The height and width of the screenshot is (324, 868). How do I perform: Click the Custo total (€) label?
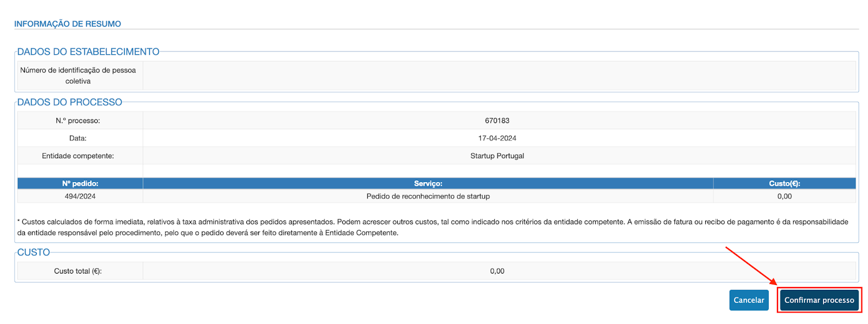click(78, 271)
